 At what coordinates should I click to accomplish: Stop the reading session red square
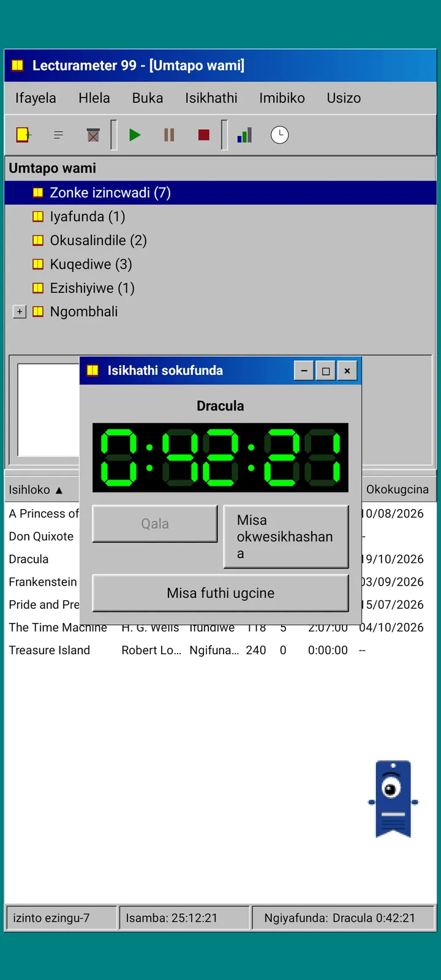tap(204, 135)
